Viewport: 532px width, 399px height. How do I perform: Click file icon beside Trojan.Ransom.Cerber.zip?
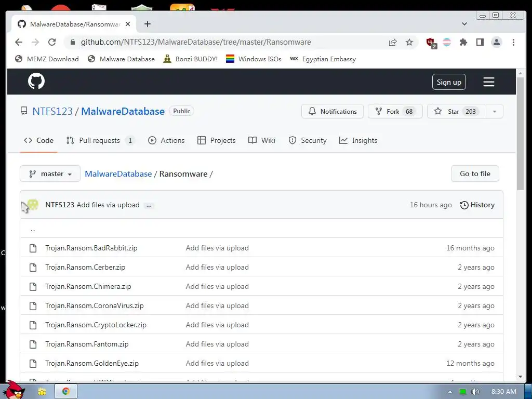tap(33, 268)
